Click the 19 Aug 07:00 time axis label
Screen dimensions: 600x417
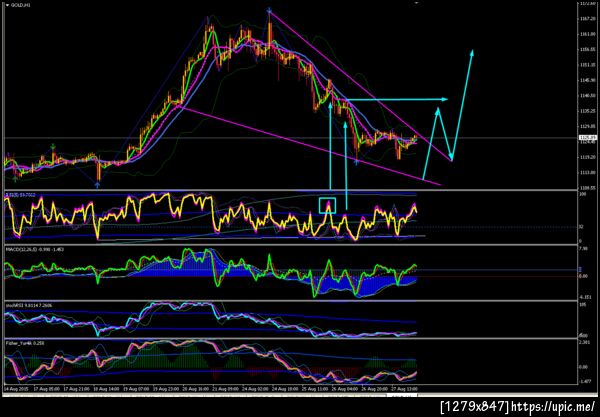tap(136, 389)
